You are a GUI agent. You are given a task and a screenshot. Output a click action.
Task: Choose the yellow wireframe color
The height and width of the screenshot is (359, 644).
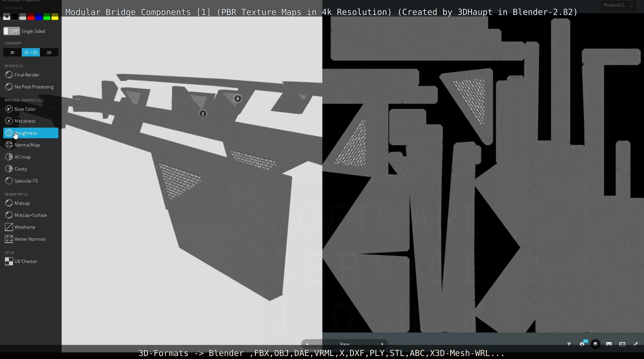pos(55,17)
